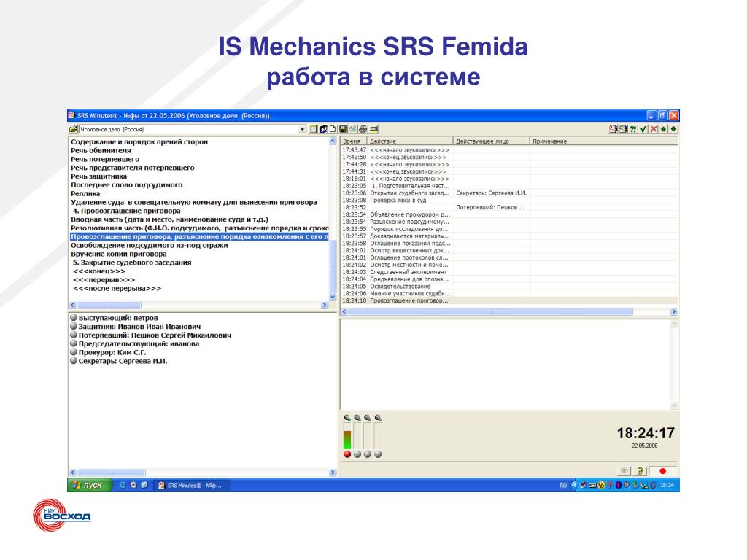Click the action list scroll up arrow
This screenshot has height=560, width=747.
[333, 141]
